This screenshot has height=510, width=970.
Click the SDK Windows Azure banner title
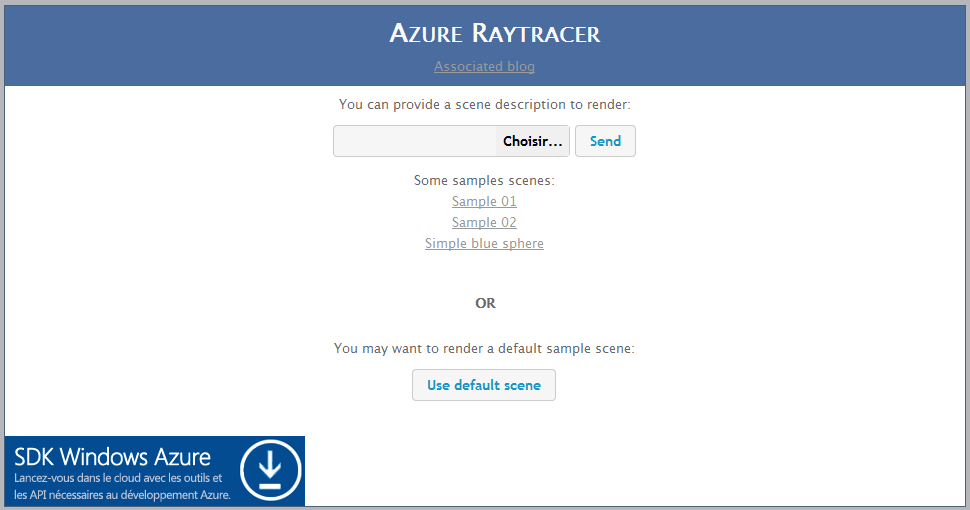coord(112,457)
